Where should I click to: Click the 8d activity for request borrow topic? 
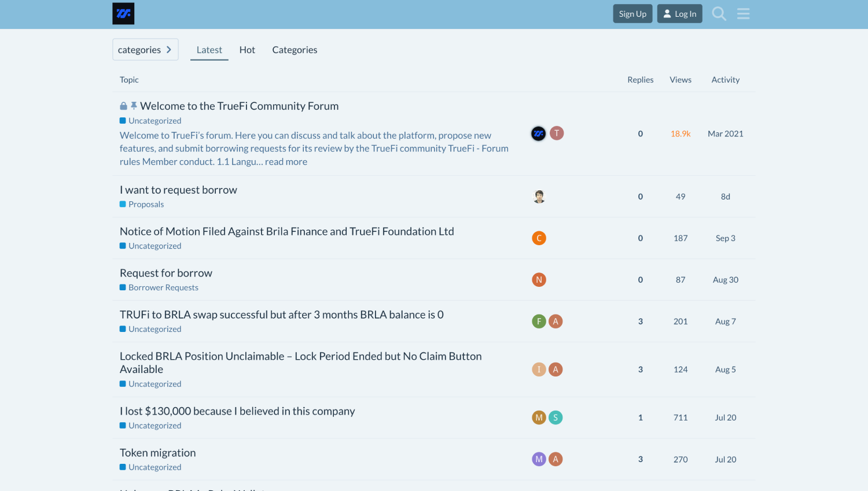point(726,197)
